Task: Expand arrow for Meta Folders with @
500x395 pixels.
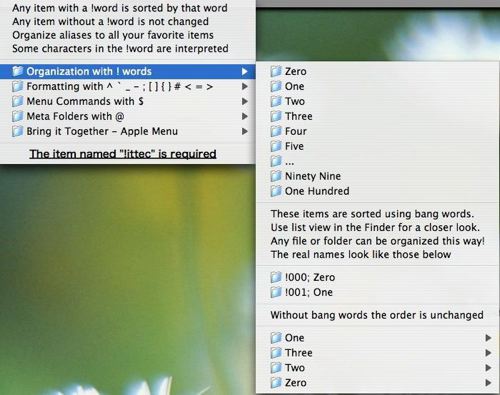Action: pyautogui.click(x=245, y=116)
